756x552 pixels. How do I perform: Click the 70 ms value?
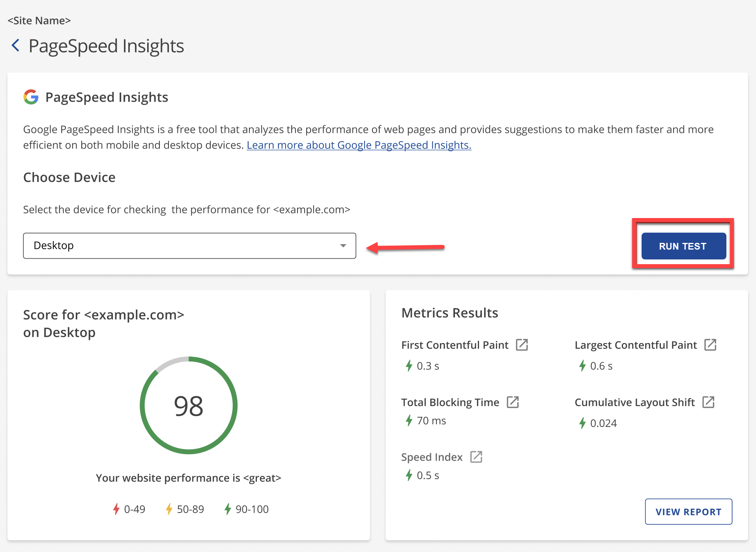point(431,421)
